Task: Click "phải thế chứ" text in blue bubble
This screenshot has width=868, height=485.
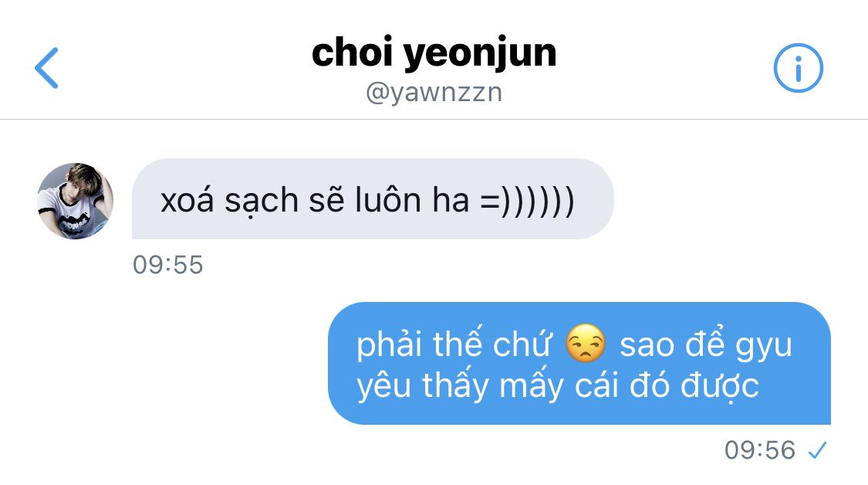Action: [x=454, y=344]
